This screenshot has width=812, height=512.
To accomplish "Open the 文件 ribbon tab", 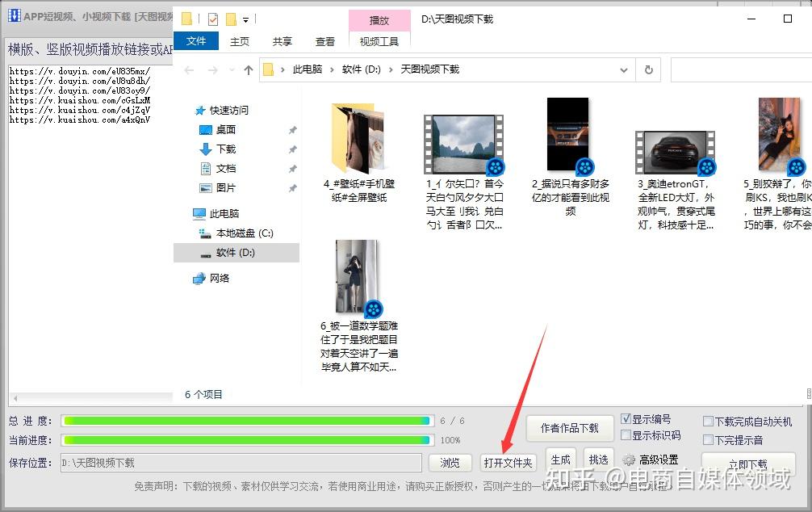I will click(x=196, y=41).
